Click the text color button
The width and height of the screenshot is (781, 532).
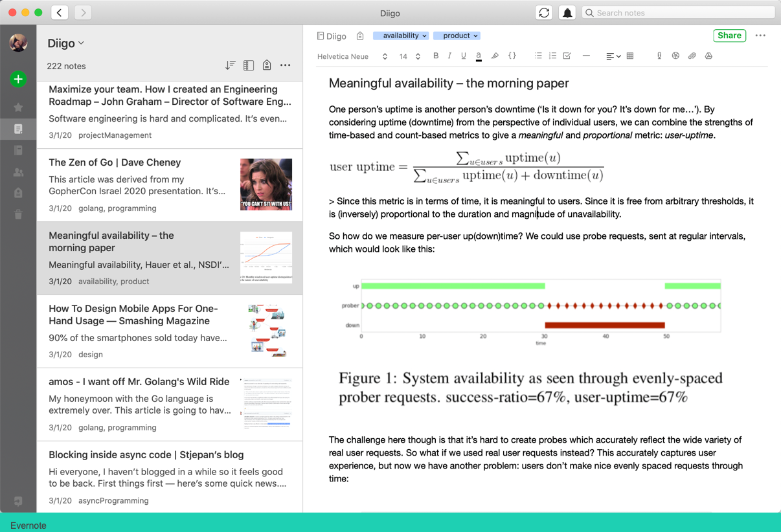click(x=479, y=56)
